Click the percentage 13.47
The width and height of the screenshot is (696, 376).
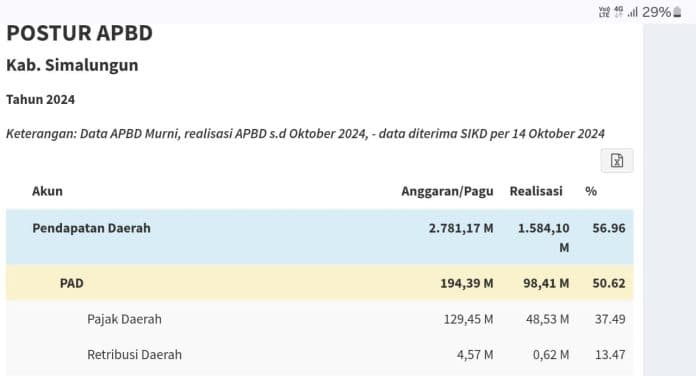tap(610, 355)
